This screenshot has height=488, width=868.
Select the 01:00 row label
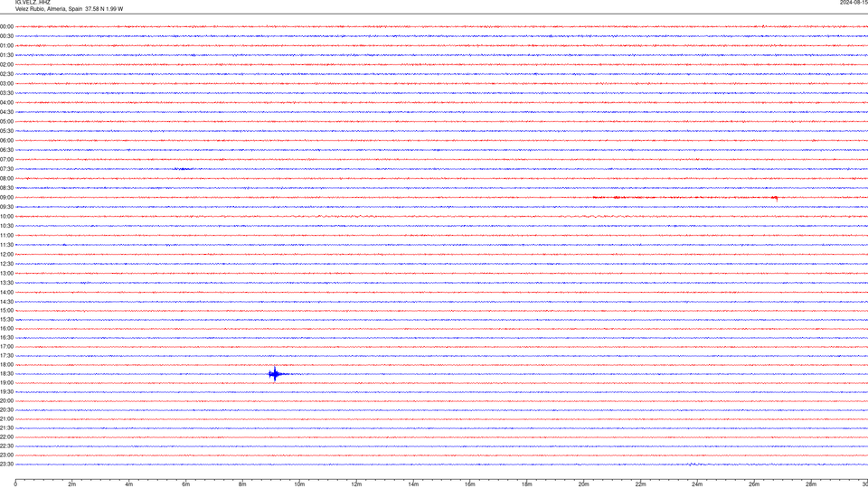point(6,46)
